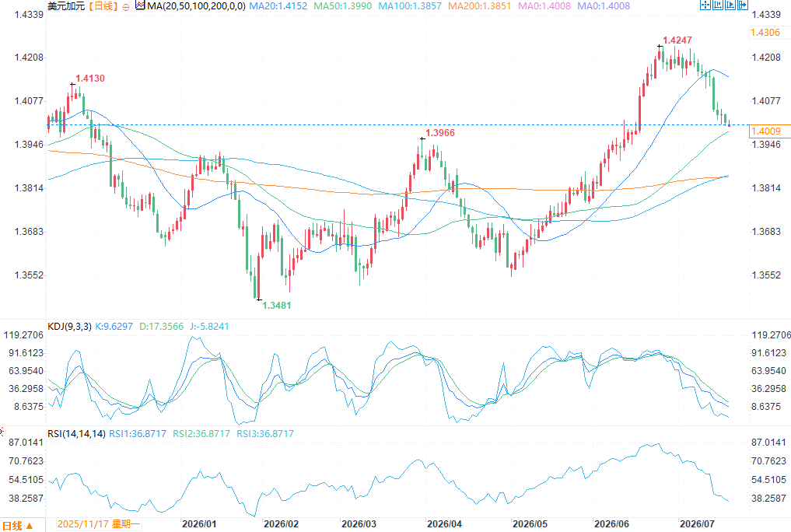791x532 pixels.
Task: Click the export arrow icon
Action: pyautogui.click(x=743, y=5)
